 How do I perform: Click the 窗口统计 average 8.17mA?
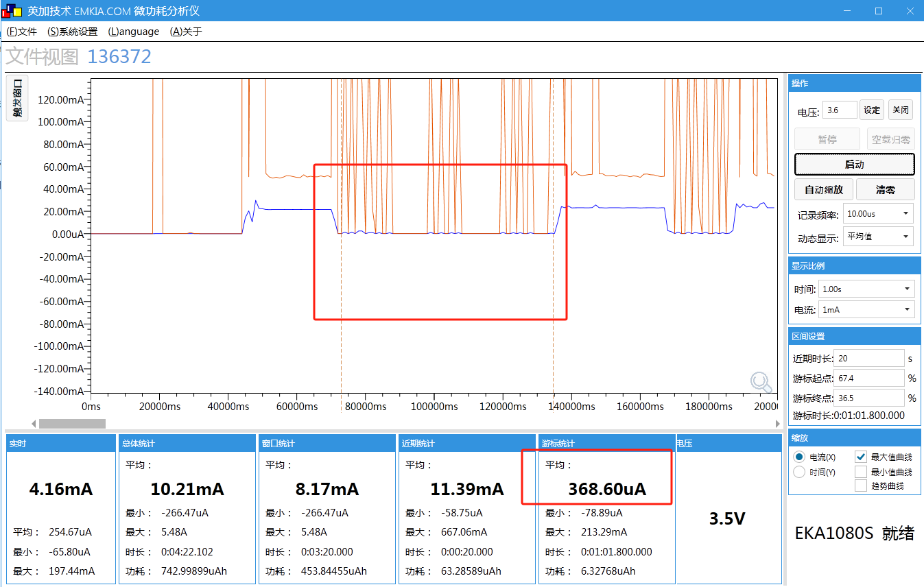pos(327,489)
